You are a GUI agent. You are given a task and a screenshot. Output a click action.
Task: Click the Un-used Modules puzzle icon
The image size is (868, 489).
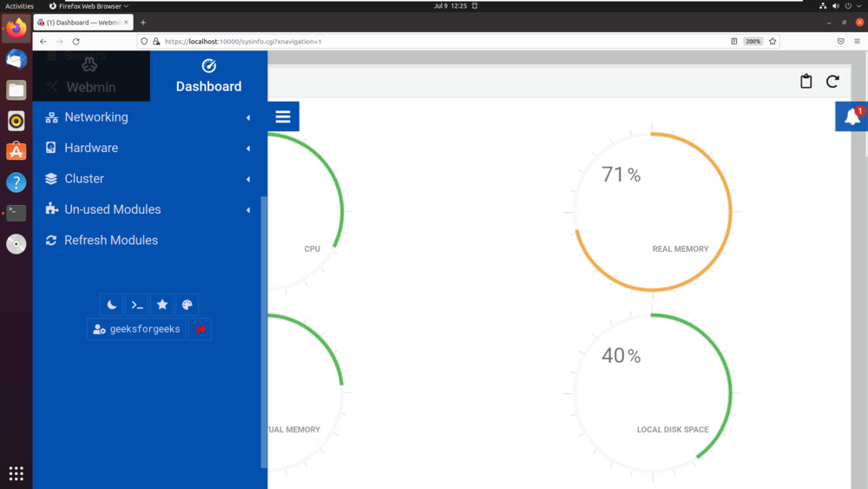click(x=51, y=208)
